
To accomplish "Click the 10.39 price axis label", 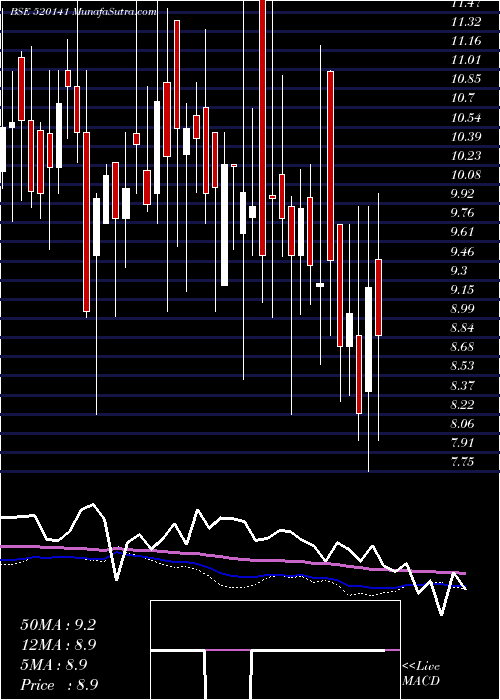I will pyautogui.click(x=466, y=137).
